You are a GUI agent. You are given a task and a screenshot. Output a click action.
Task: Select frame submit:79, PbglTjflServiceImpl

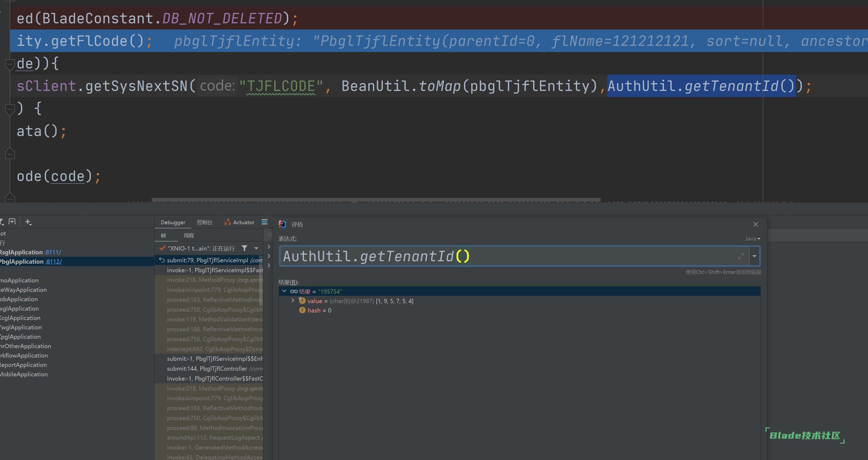209,260
